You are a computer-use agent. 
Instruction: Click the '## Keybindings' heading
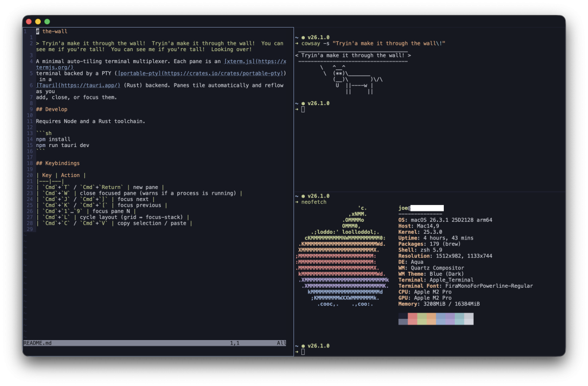(58, 163)
